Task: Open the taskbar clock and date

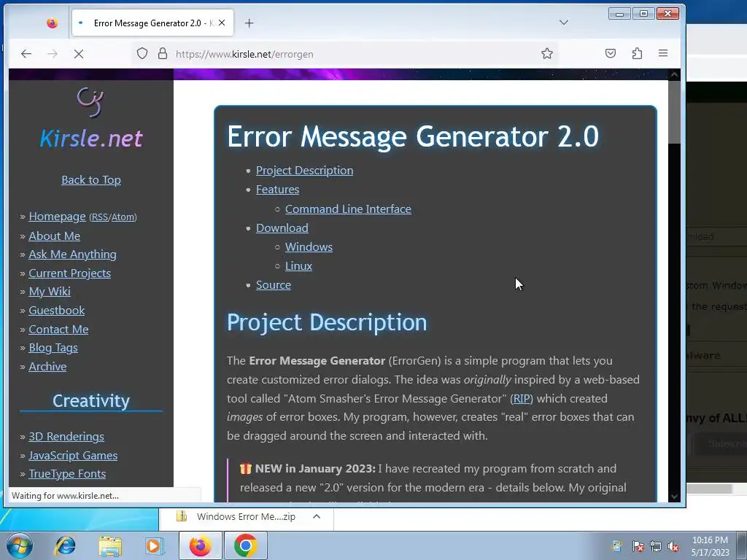Action: [x=710, y=546]
